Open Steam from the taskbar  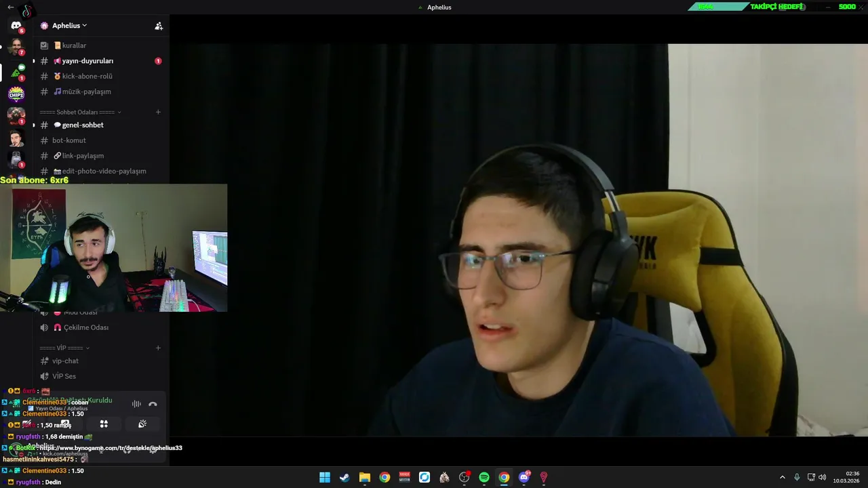pos(344,477)
